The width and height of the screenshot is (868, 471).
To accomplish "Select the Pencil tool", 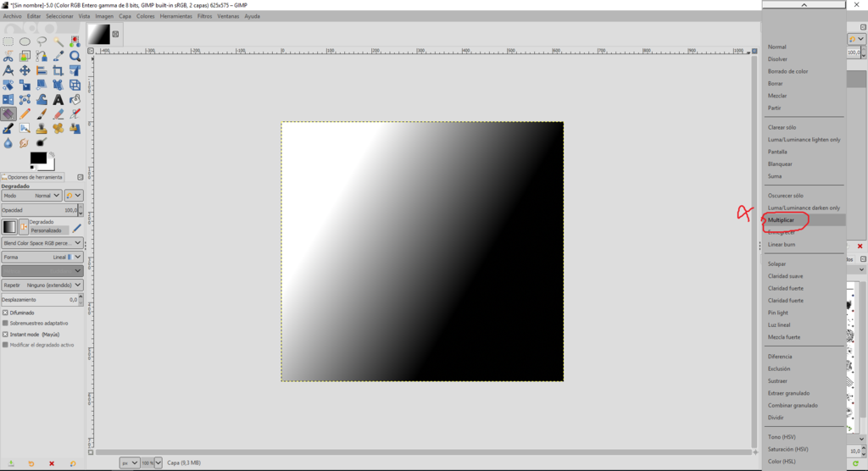I will coord(25,114).
